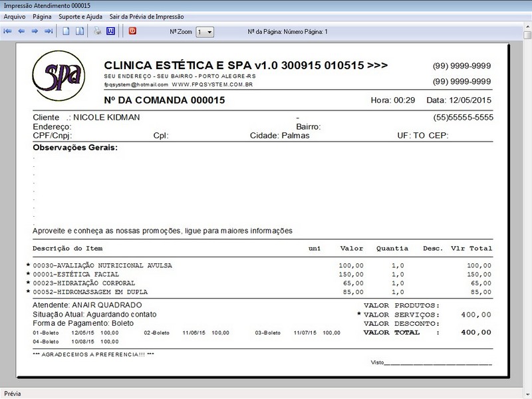Go to next page arrow icon
This screenshot has height=399, width=532.
tap(35, 31)
